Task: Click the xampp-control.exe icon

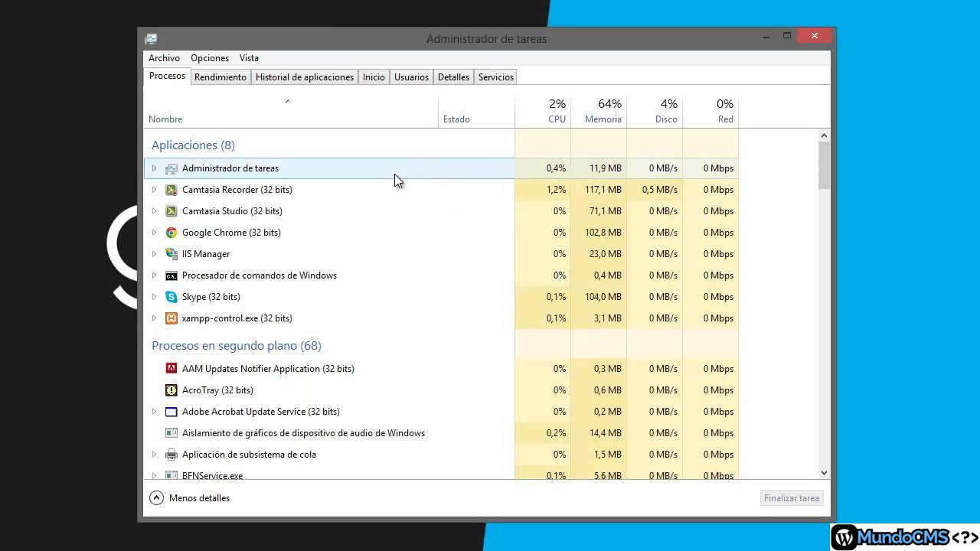Action: pyautogui.click(x=171, y=318)
